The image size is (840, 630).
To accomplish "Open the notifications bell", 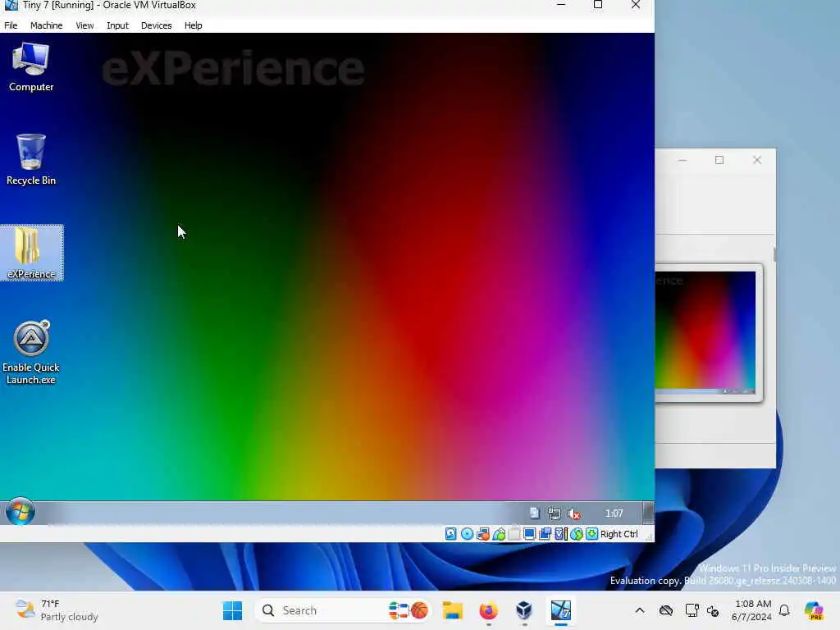I will pos(784,610).
